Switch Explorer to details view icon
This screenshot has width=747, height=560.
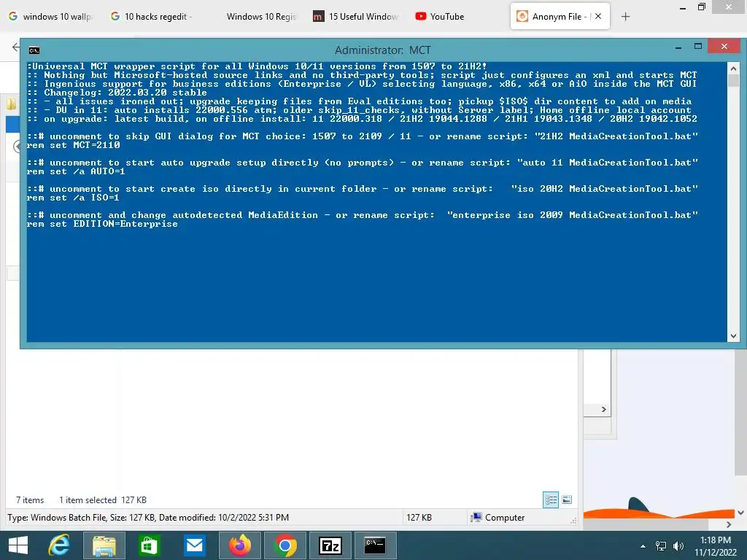551,499
